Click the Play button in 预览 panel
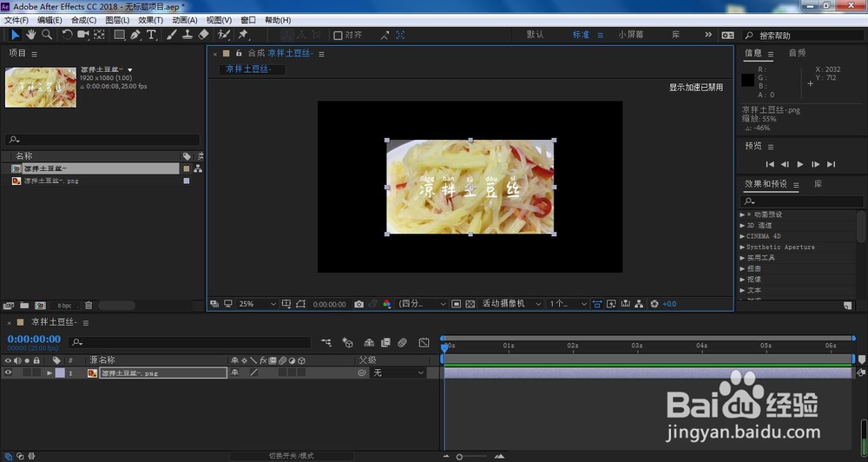 (800, 164)
